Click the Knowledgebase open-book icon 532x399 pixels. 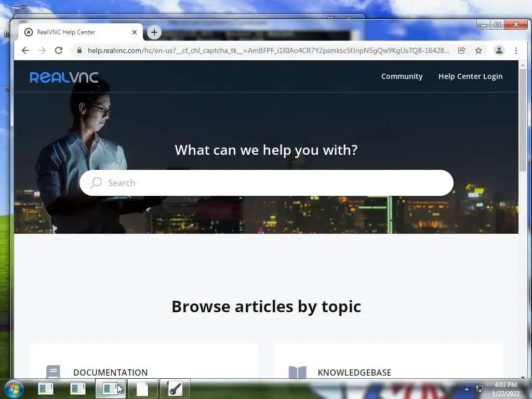pyautogui.click(x=298, y=372)
